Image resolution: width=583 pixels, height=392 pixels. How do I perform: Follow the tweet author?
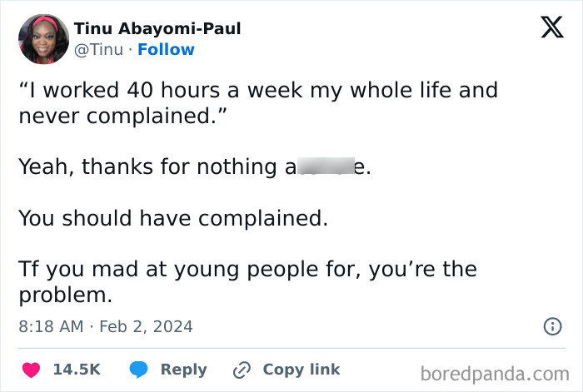coord(166,50)
